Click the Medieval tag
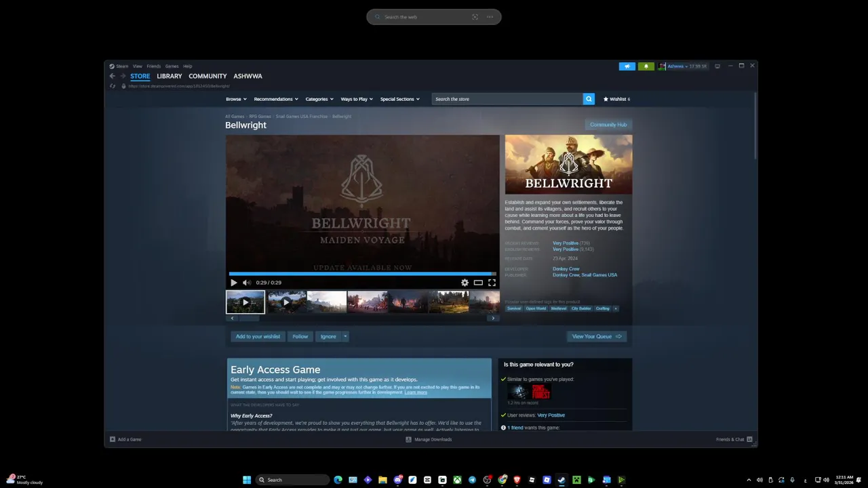Screen dimensions: 868x488 pos(559,308)
